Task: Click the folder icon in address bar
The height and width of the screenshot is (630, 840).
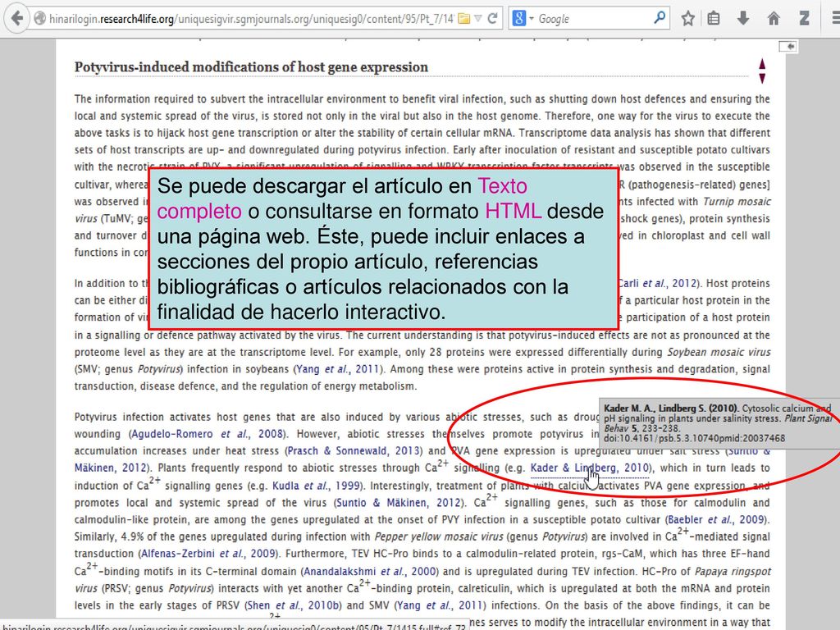Action: click(x=464, y=19)
